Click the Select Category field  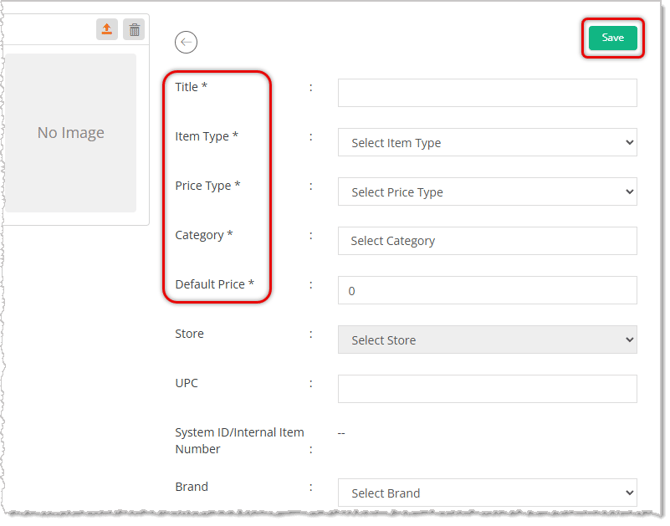point(488,241)
